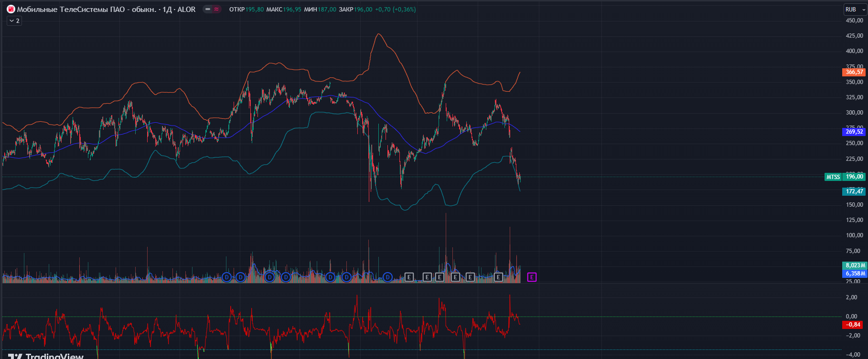Click the MTS red symbol logo
The width and height of the screenshot is (868, 359).
[11, 9]
